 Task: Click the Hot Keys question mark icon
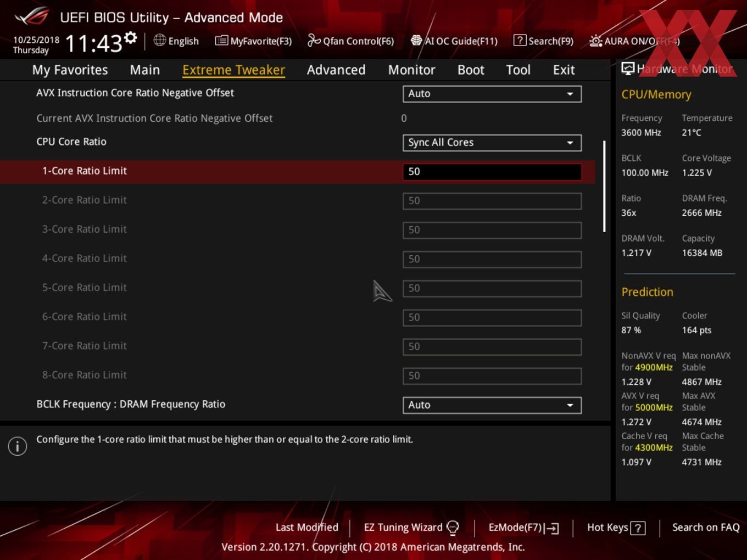pyautogui.click(x=638, y=528)
